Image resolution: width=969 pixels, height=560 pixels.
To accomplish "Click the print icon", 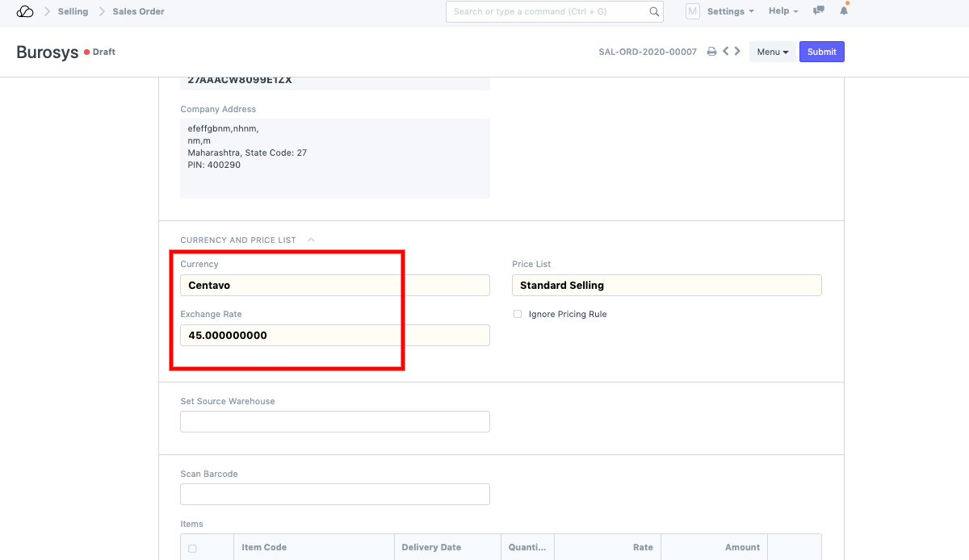I will 711,52.
